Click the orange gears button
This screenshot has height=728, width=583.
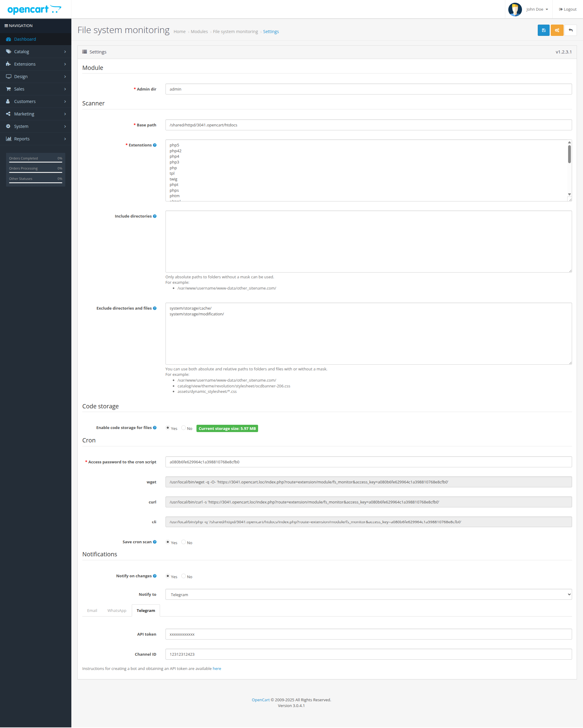coord(557,30)
